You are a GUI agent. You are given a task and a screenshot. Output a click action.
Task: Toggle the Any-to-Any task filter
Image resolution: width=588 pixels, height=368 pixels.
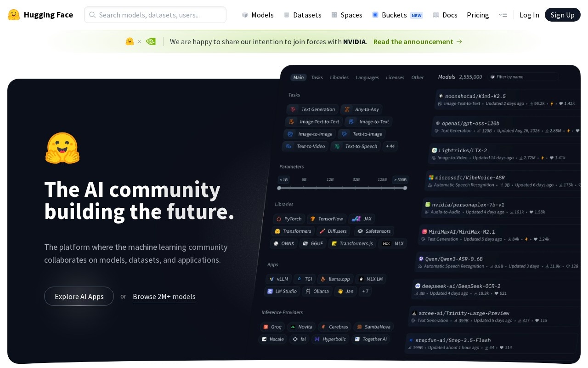pos(362,109)
